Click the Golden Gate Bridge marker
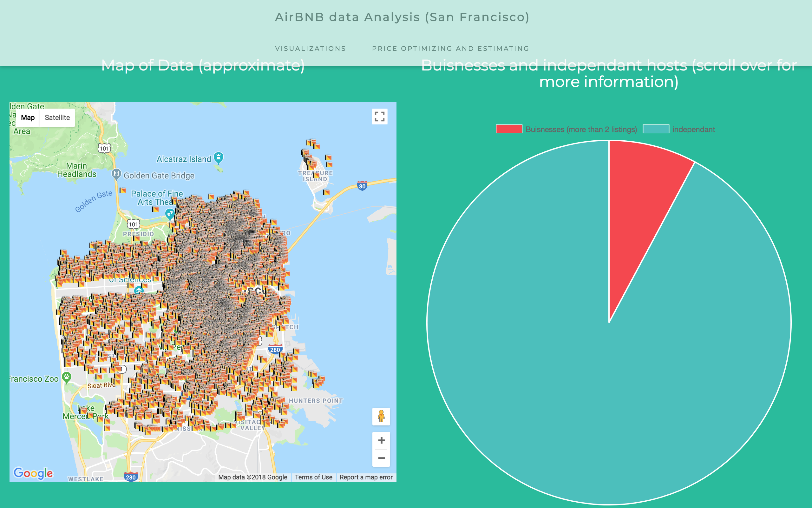 click(116, 174)
